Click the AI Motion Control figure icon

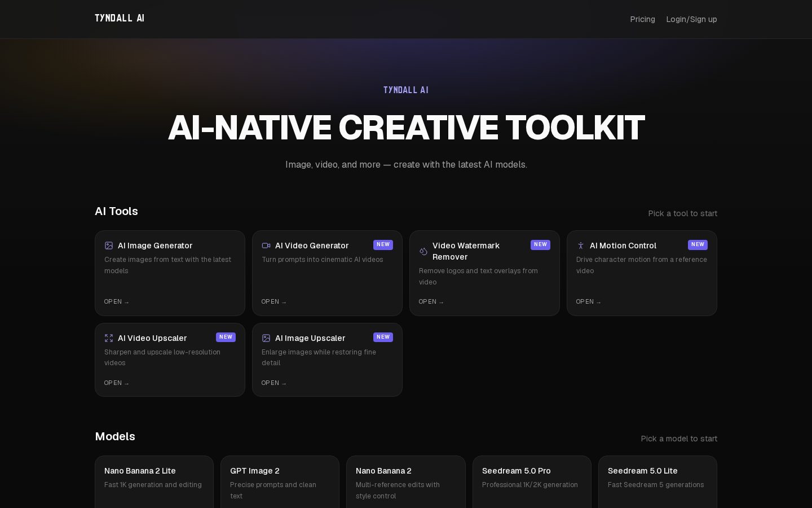click(581, 246)
